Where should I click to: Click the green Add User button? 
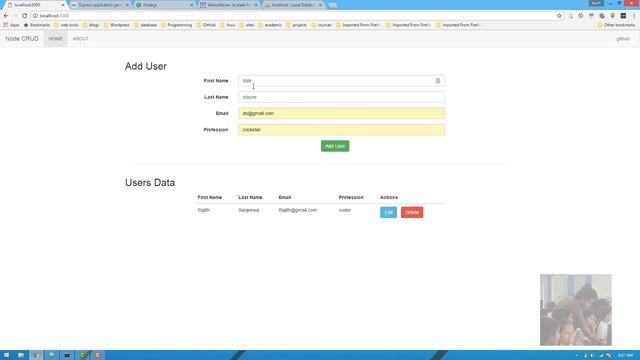click(335, 146)
